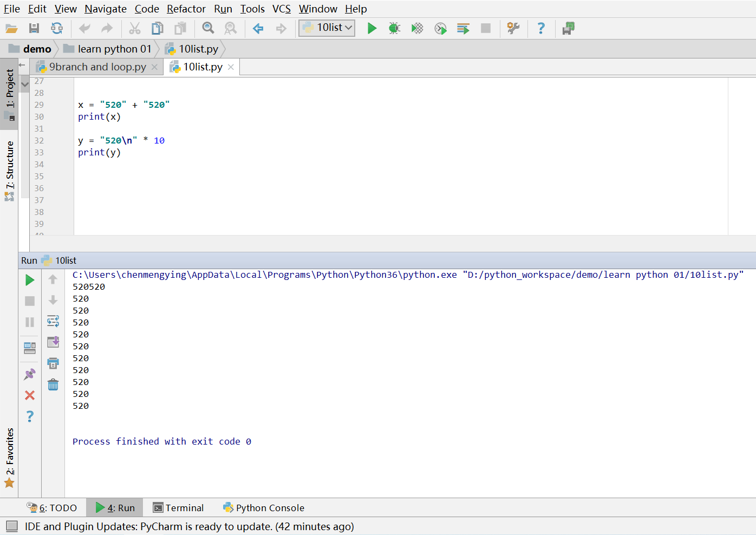Open the 10list run configuration dropdown
This screenshot has height=535, width=756.
point(327,28)
